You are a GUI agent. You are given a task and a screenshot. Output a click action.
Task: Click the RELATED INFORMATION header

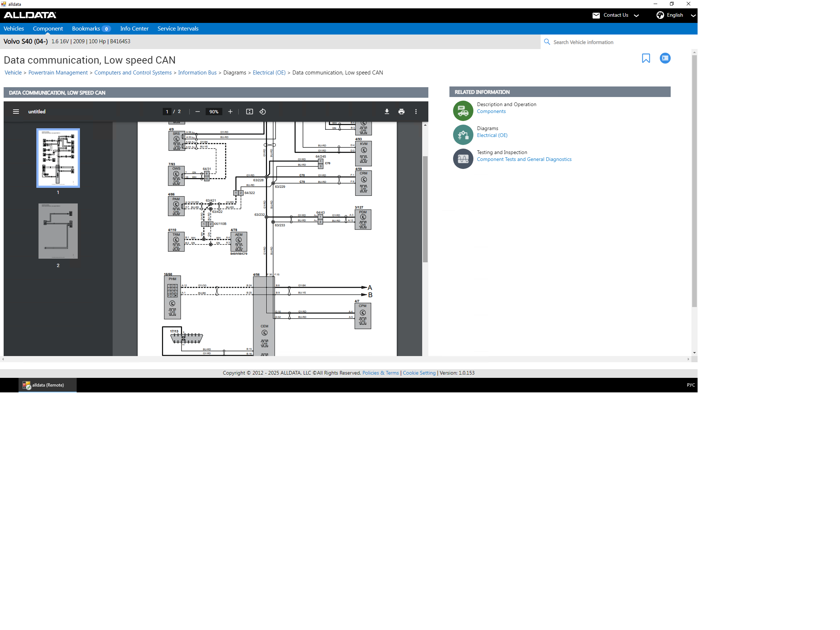(560, 92)
